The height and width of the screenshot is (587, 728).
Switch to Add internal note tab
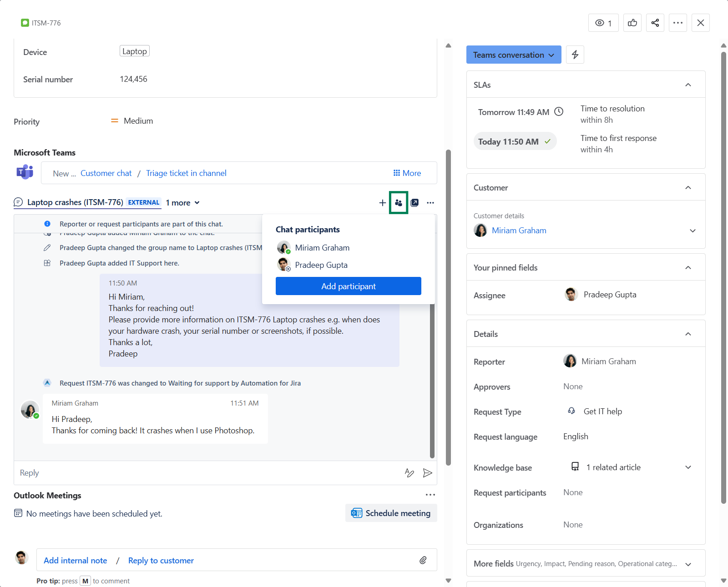pyautogui.click(x=76, y=561)
